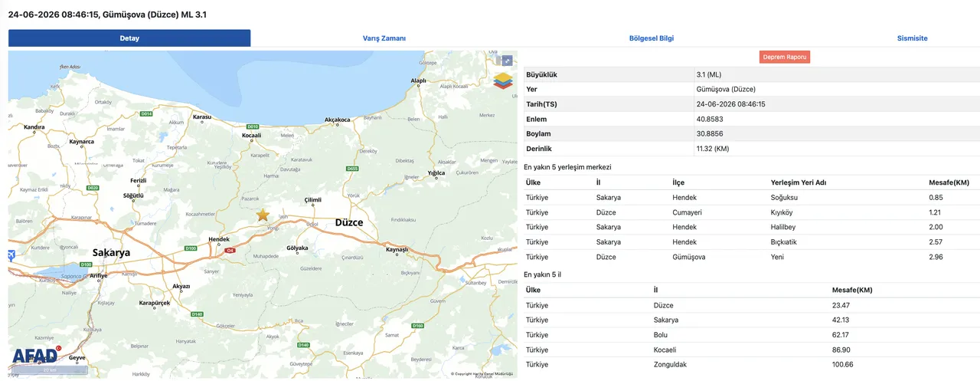Select the Halilbey settlement cell

(x=784, y=227)
